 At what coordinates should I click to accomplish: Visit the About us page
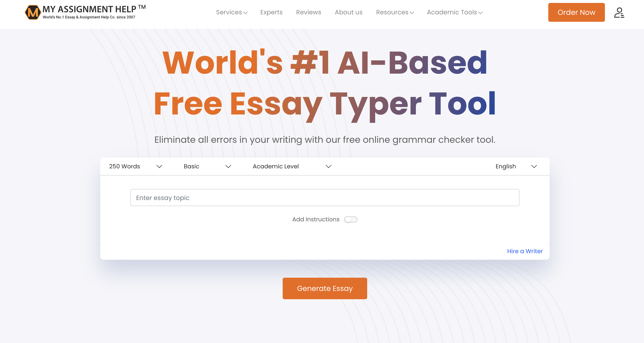pos(349,12)
